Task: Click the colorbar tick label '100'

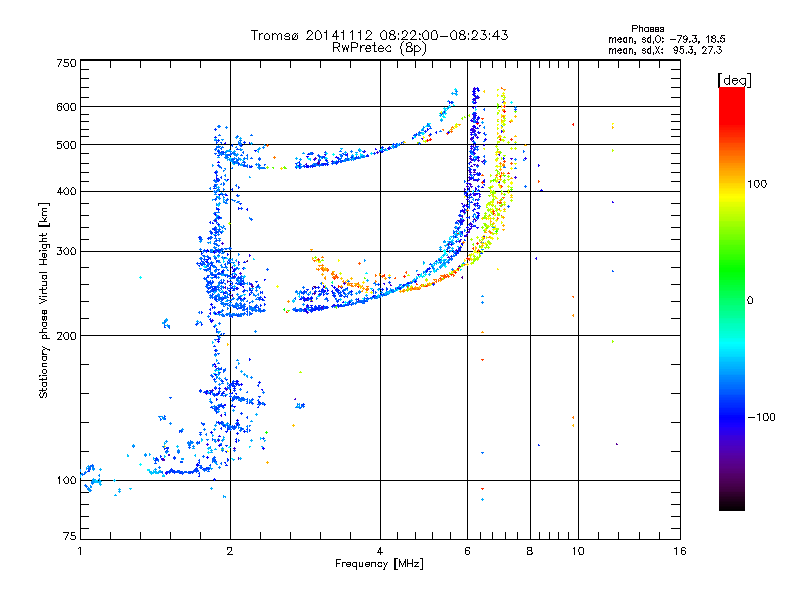Action: coord(757,184)
